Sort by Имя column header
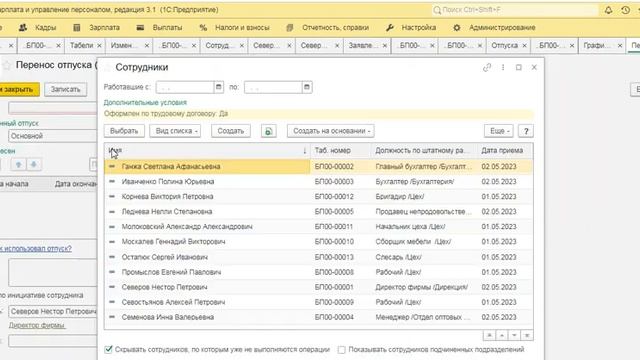This screenshot has height=360, width=640. click(x=207, y=151)
